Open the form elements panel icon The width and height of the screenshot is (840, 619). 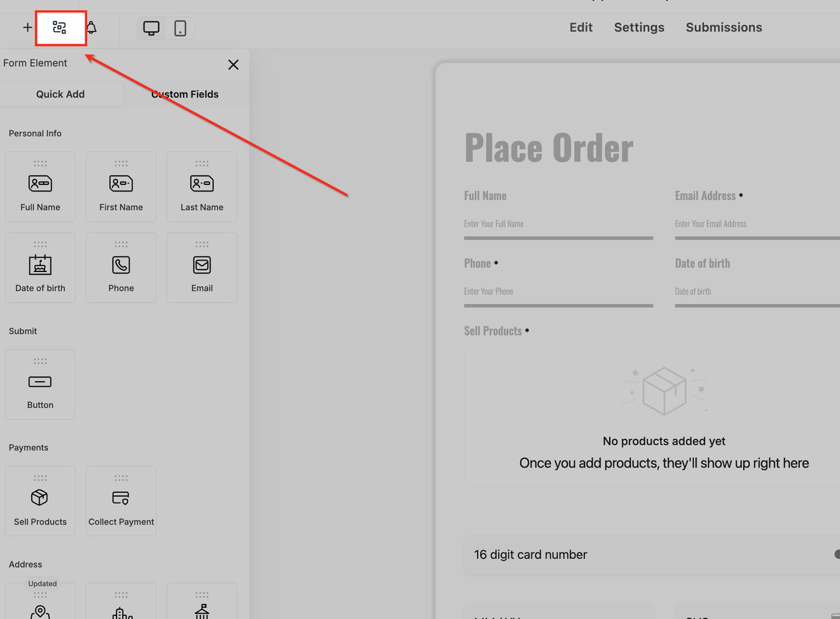coord(59,28)
